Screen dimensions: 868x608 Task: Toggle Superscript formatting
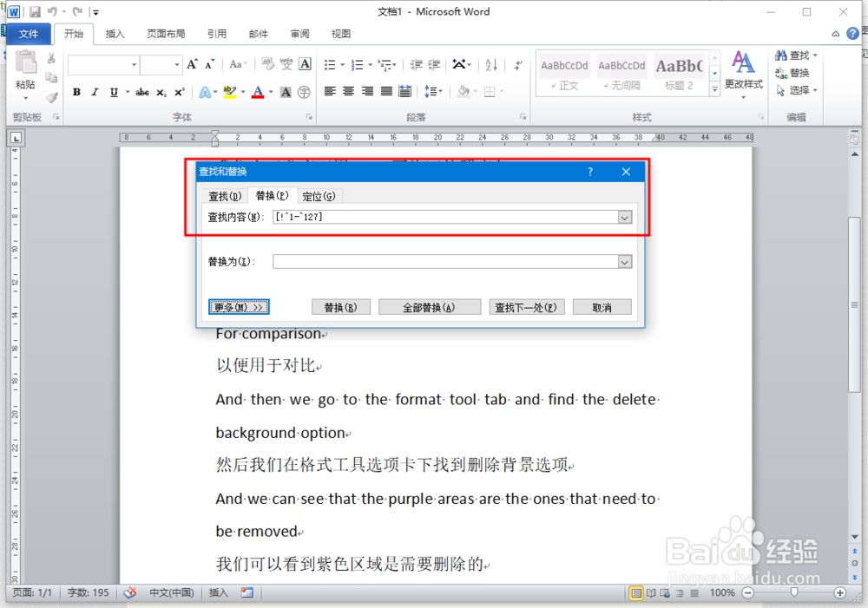point(180,92)
